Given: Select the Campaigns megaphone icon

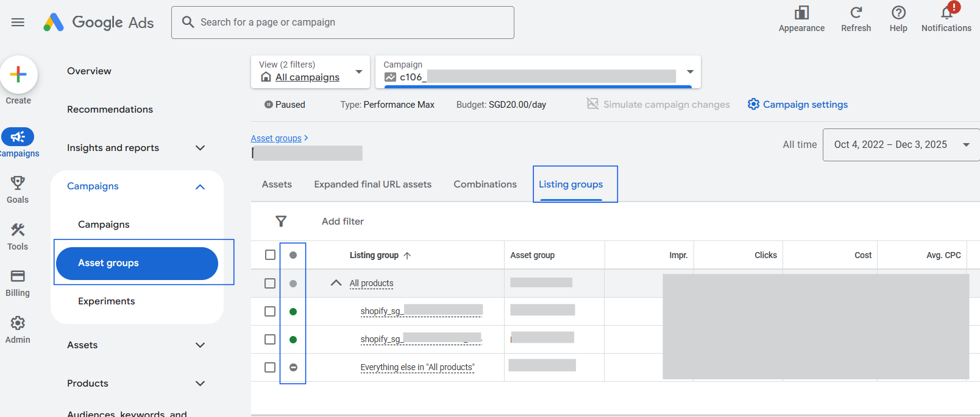Looking at the screenshot, I should point(18,136).
